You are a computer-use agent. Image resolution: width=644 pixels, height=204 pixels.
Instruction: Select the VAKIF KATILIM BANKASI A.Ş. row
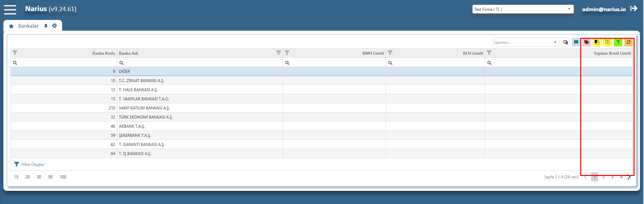(x=321, y=108)
